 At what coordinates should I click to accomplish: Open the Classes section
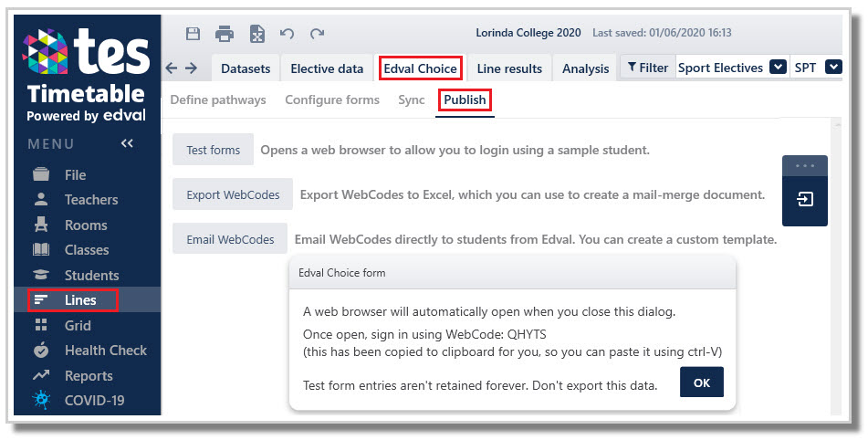point(87,250)
